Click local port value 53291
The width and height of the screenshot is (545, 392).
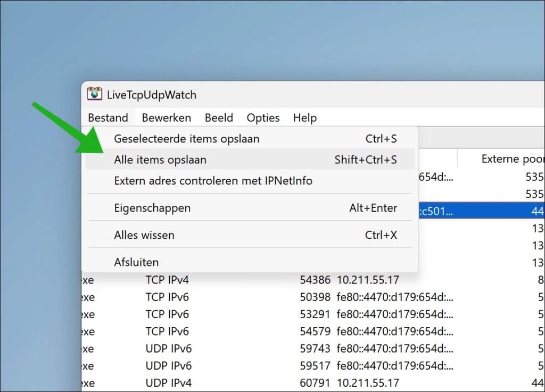[315, 314]
